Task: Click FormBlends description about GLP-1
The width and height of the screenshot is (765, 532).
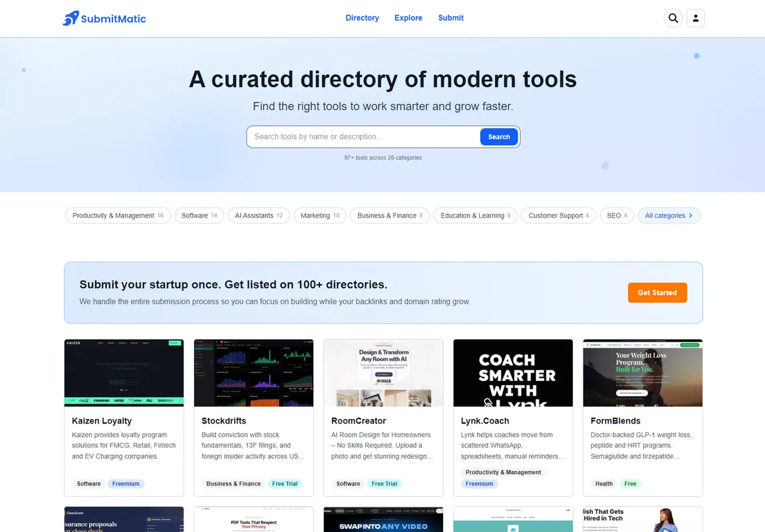Action: (x=641, y=445)
